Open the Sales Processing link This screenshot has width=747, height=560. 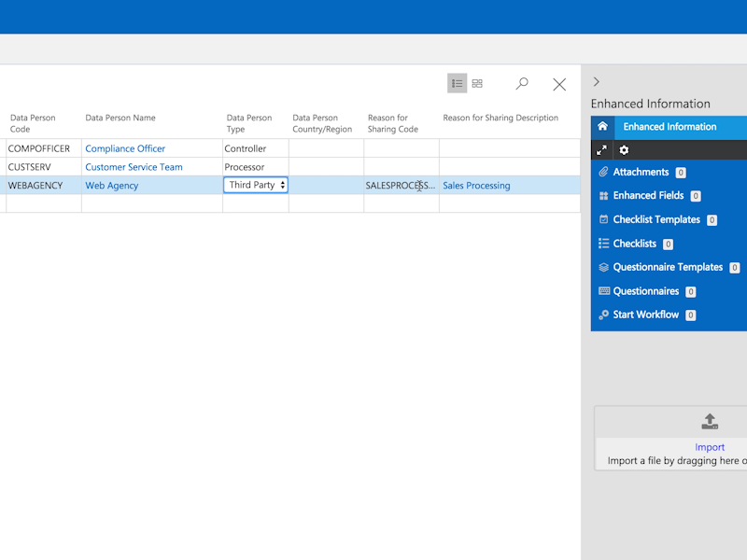click(476, 186)
